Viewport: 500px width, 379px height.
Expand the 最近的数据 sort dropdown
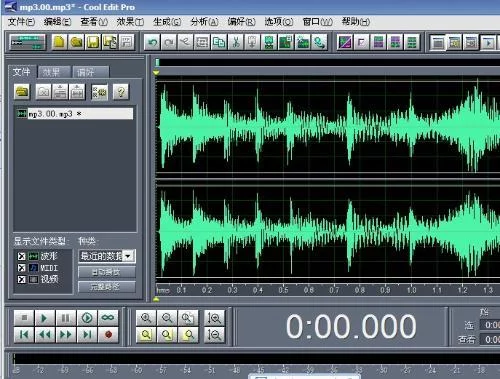(128, 256)
